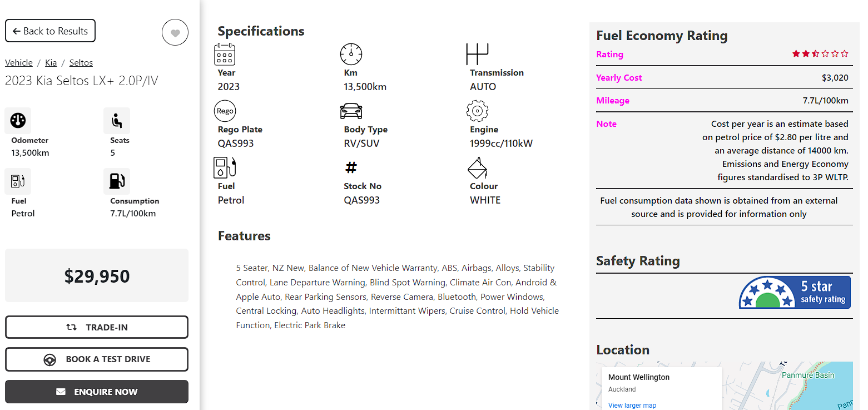Click the Panmure Basin map label
The image size is (868, 410).
(x=808, y=375)
